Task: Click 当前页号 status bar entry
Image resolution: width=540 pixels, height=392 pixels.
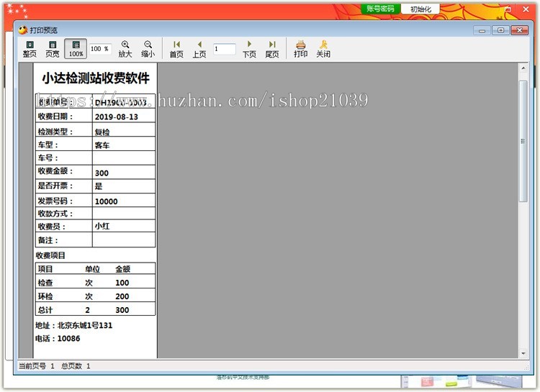Action: (36, 366)
